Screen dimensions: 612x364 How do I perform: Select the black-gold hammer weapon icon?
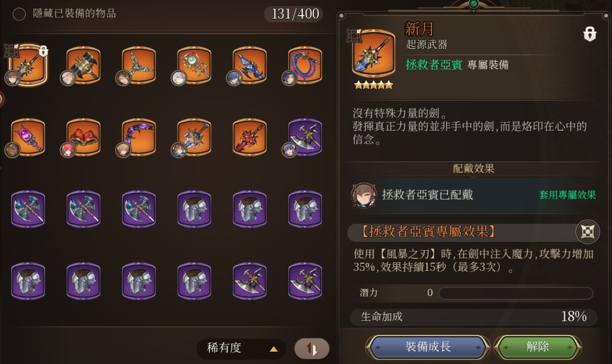[84, 65]
